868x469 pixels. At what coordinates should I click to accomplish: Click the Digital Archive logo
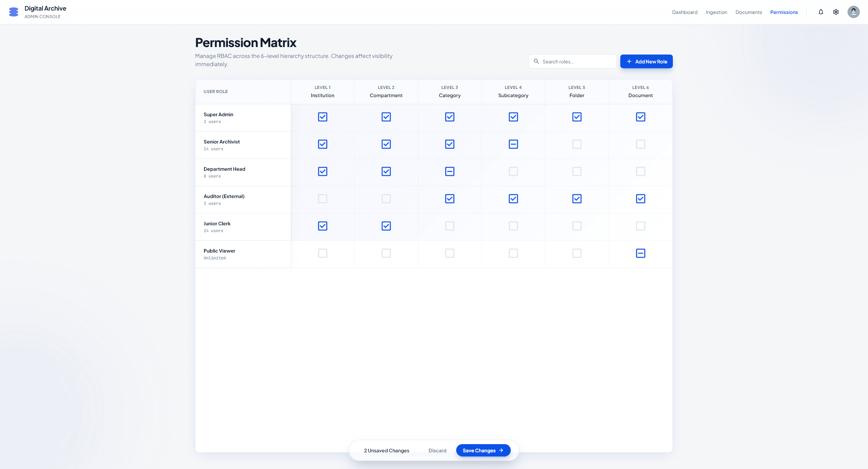coord(13,12)
